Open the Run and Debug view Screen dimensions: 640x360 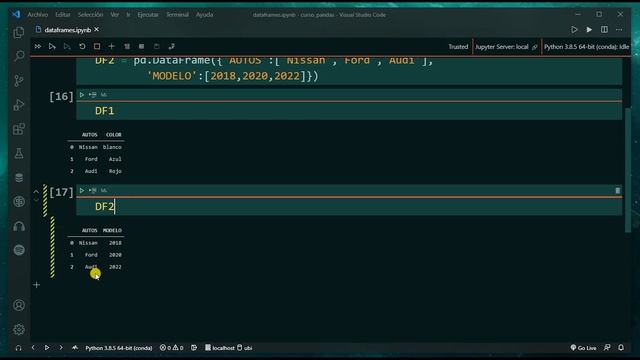[x=19, y=105]
